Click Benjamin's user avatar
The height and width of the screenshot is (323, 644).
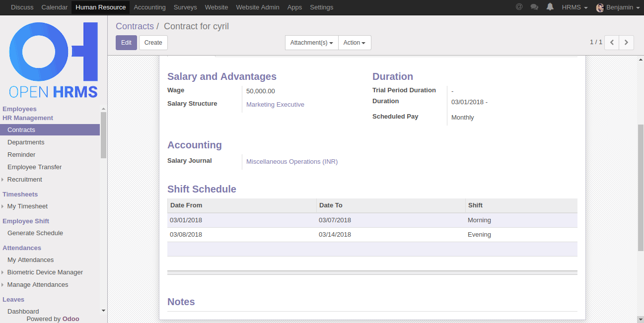[600, 7]
